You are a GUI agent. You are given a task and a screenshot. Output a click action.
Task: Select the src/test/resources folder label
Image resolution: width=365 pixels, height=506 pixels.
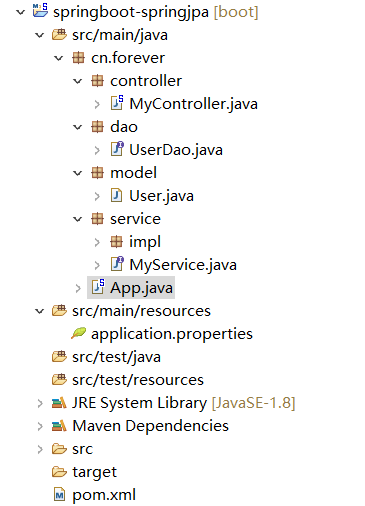click(138, 380)
